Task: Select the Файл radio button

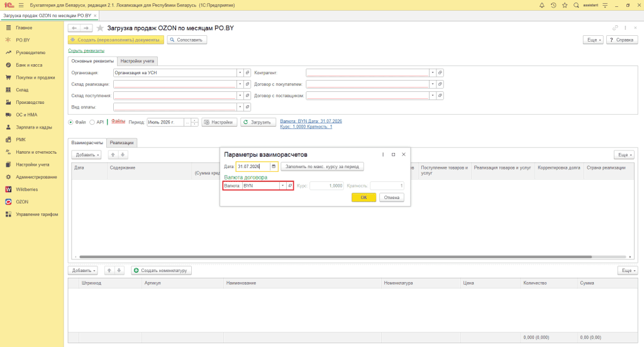Action: point(70,122)
